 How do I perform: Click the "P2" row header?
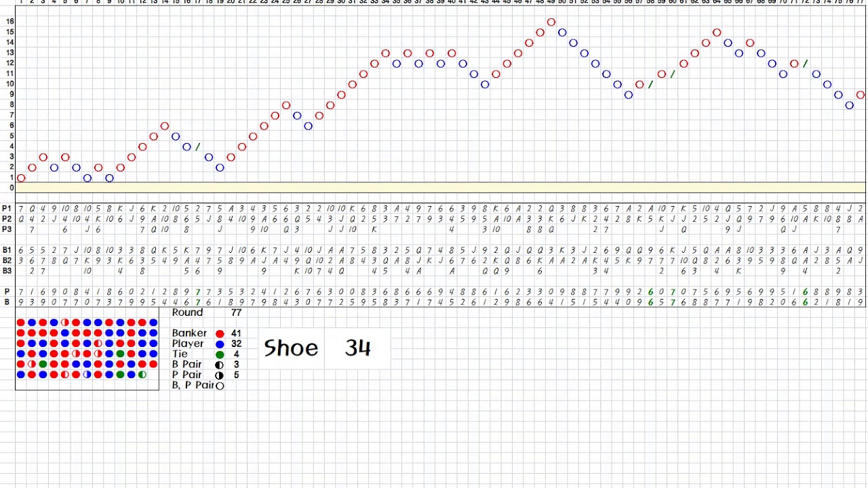(x=7, y=219)
